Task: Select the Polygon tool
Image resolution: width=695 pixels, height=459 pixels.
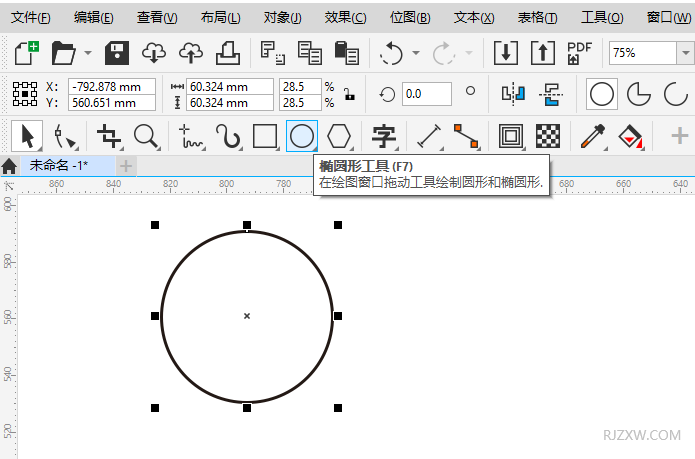Action: coord(340,135)
